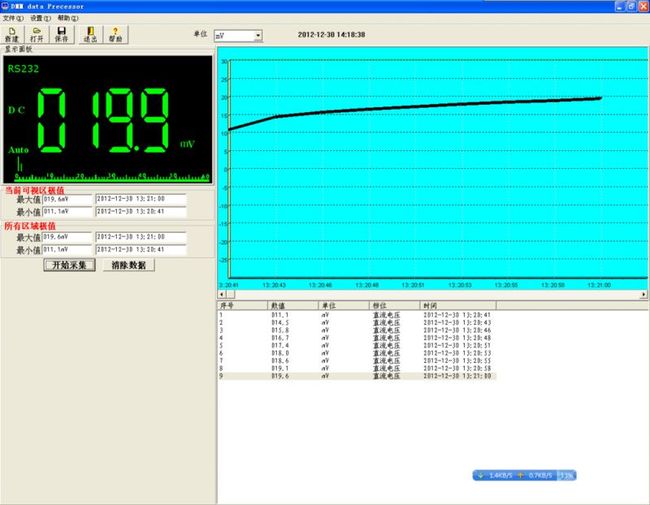This screenshot has height=505, width=650.
Task: Click the chart horizontal scrollbar thumb
Action: coord(230,294)
